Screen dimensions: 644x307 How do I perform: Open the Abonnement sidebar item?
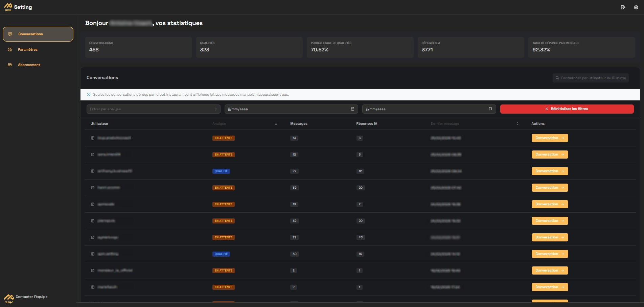pyautogui.click(x=29, y=65)
